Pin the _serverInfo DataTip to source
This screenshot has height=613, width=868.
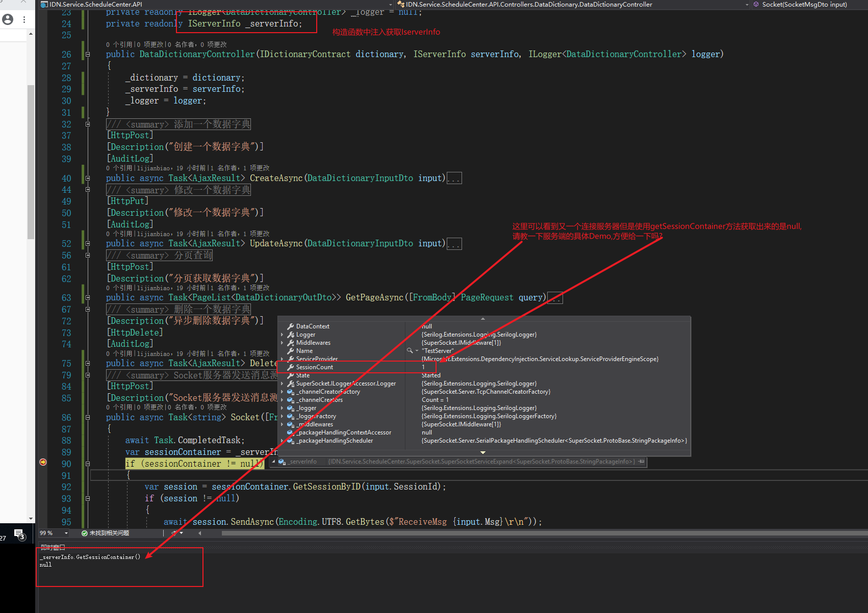click(641, 462)
